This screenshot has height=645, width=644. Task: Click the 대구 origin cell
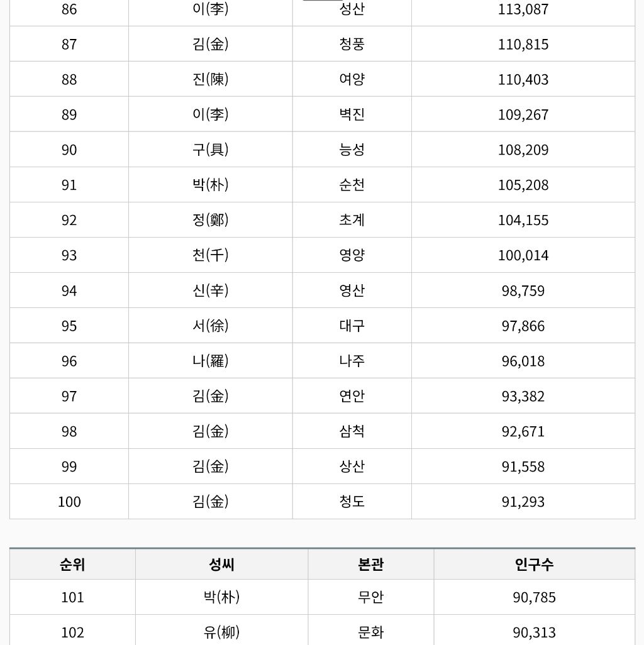tap(352, 326)
